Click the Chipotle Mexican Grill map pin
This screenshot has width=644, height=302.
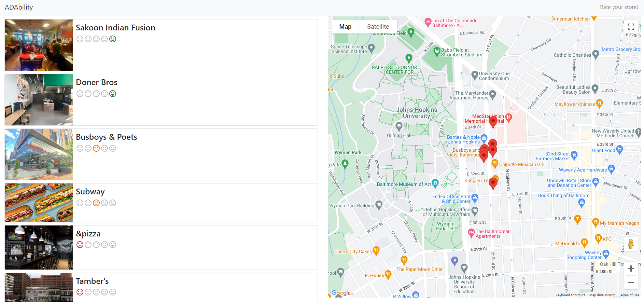(x=495, y=164)
